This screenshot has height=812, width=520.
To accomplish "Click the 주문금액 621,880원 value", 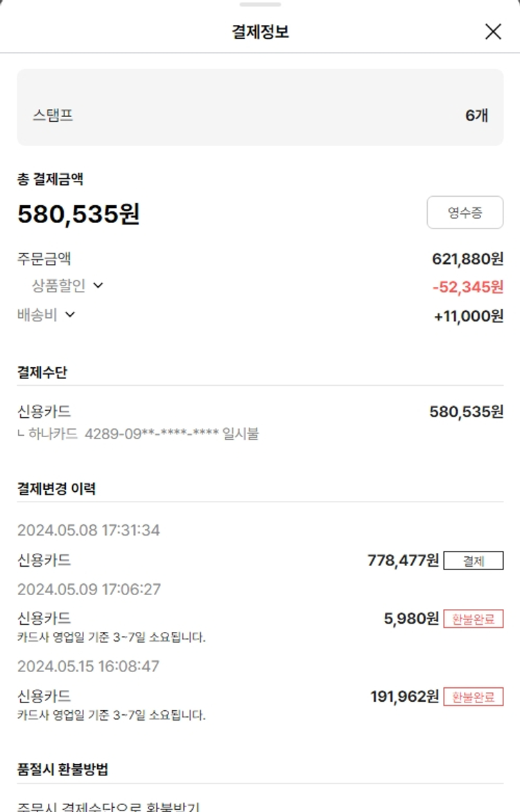I will 467,259.
